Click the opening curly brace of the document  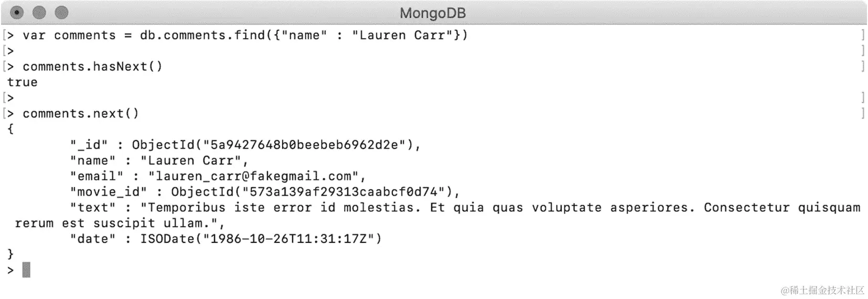(10, 129)
